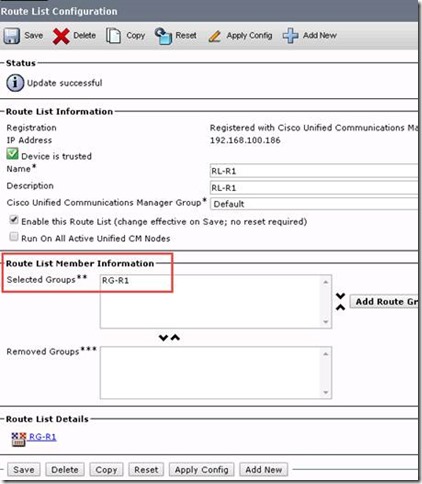Click the Update successful status text

click(65, 83)
